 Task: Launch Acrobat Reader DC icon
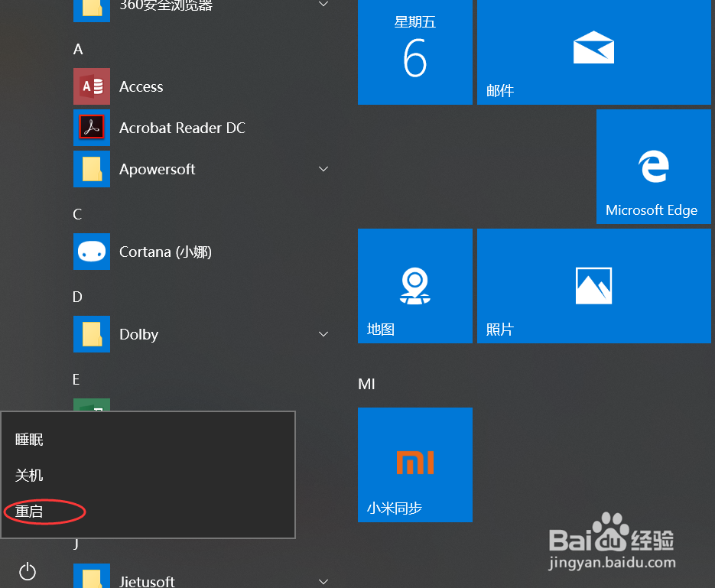(92, 128)
